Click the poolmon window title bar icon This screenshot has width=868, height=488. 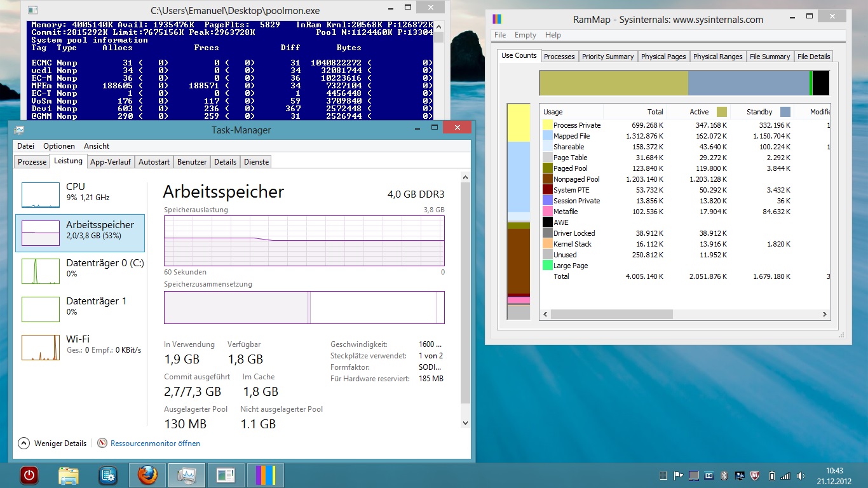(x=32, y=10)
